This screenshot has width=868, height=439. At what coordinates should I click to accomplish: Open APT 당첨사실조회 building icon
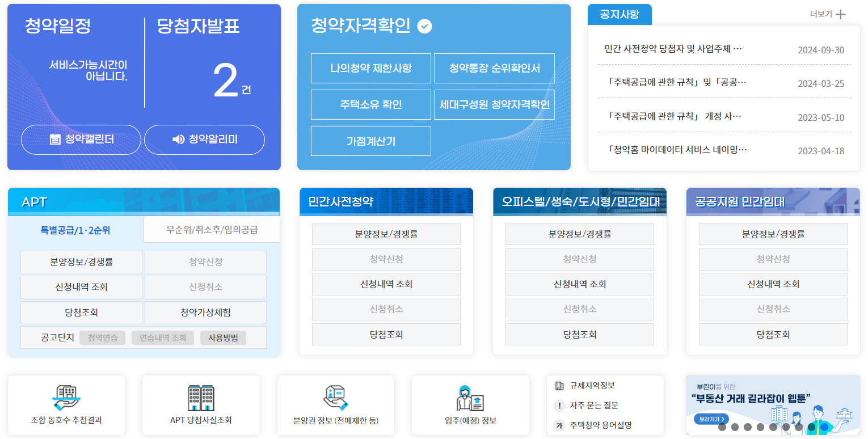click(x=201, y=395)
